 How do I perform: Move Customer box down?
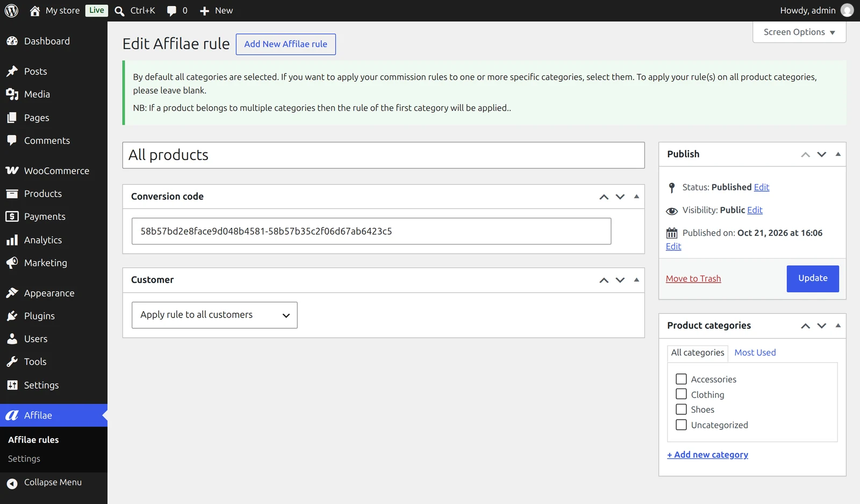[x=620, y=280]
